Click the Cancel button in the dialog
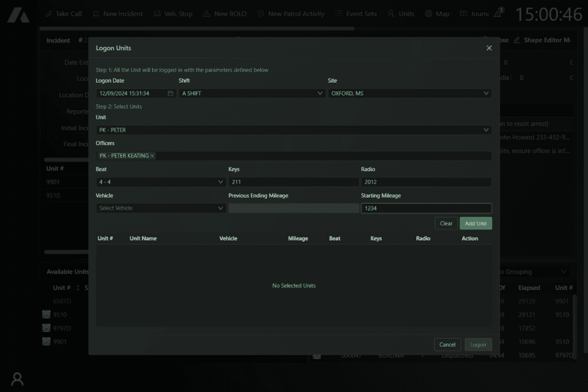588x392 pixels. 447,345
